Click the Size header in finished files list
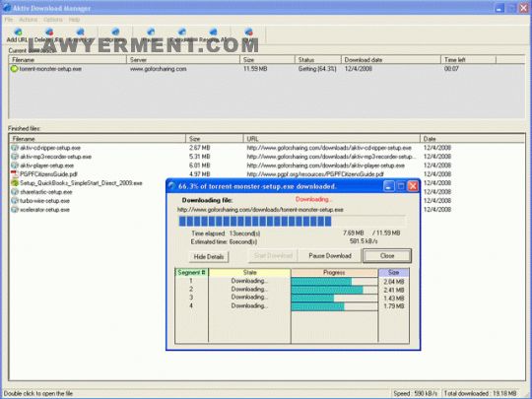Screen dimensions: 532x399 [215, 139]
